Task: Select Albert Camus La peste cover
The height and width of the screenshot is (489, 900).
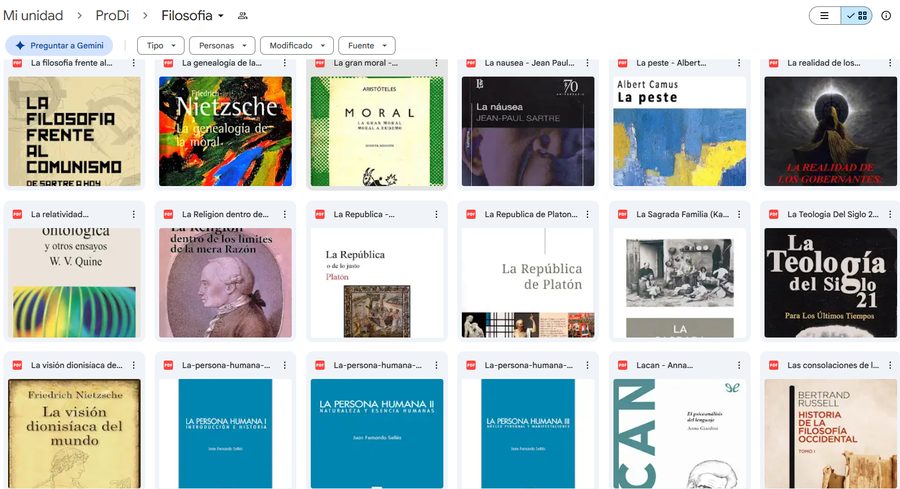Action: [680, 131]
